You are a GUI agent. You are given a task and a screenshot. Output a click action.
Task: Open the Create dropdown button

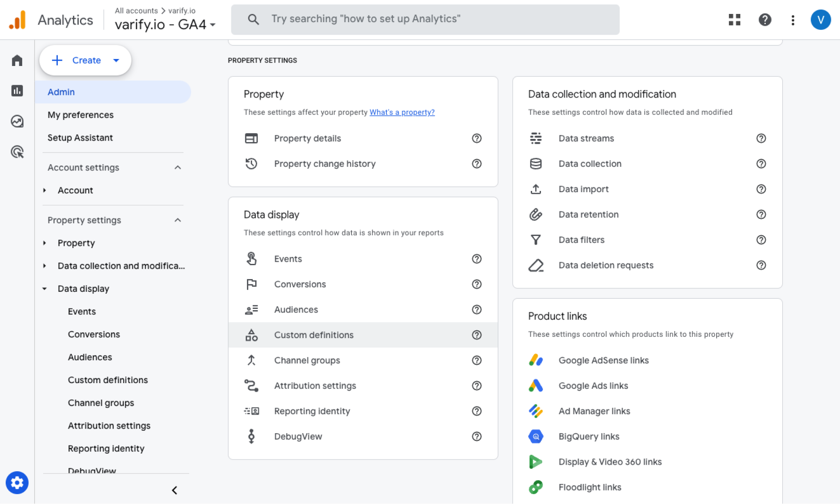click(x=85, y=60)
